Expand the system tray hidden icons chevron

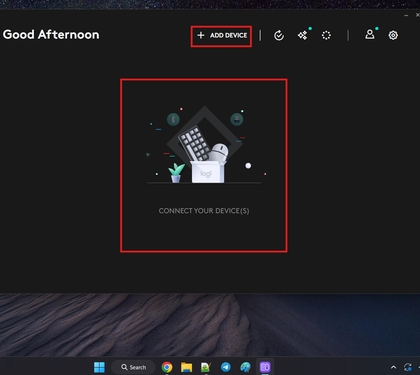393,367
